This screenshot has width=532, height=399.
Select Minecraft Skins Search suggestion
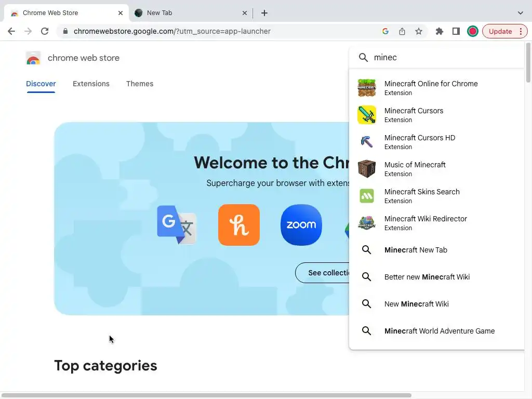pyautogui.click(x=436, y=196)
